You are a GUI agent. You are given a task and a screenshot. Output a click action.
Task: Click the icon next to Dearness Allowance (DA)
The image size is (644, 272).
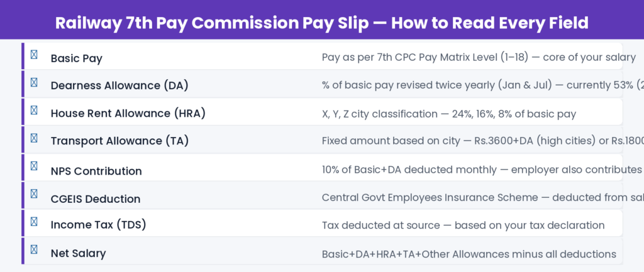(x=34, y=82)
